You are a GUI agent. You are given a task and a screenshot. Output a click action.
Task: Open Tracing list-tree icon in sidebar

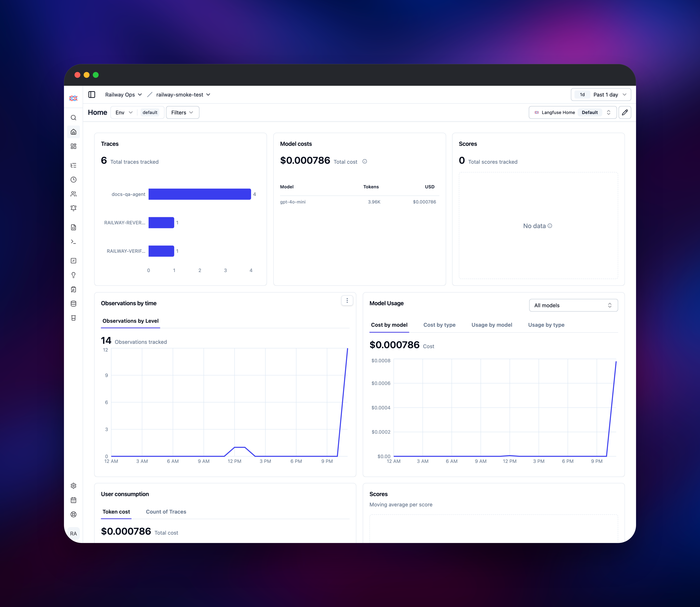point(73,165)
